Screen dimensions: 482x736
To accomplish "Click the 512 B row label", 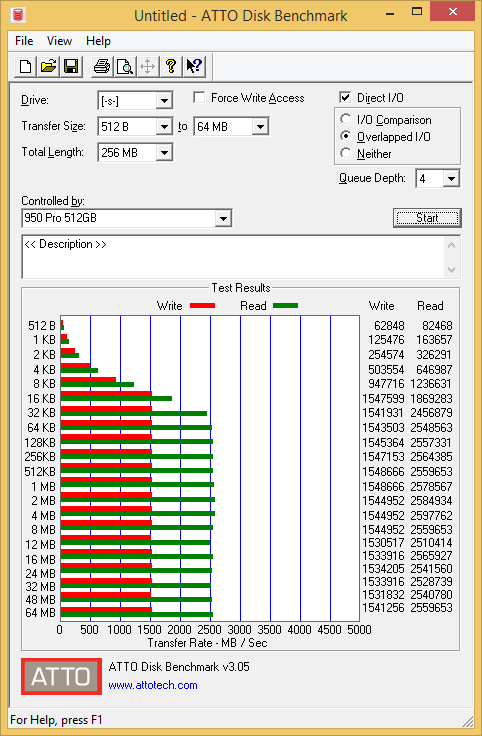I will tap(42, 326).
